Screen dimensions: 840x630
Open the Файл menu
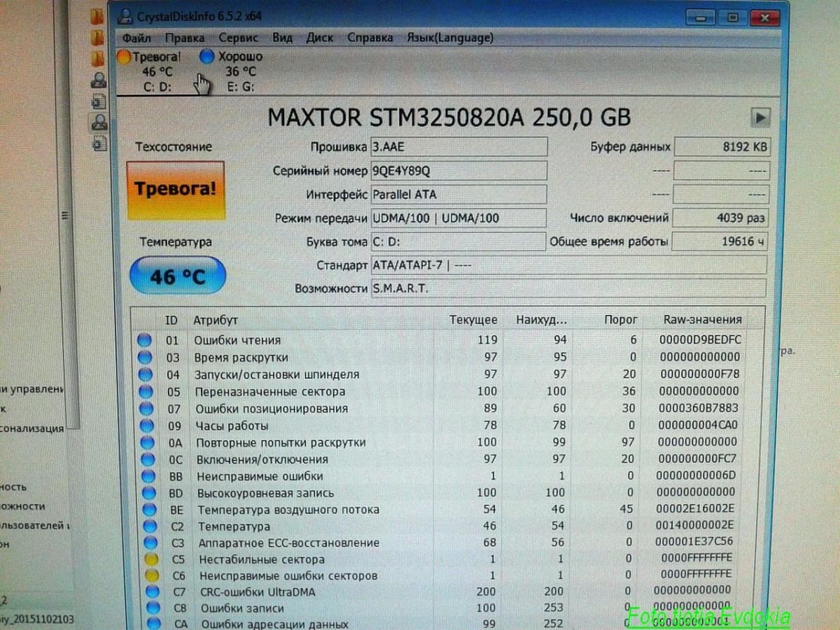coord(136,38)
